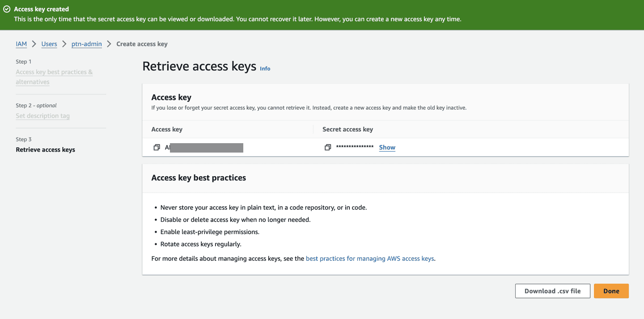Viewport: 644px width, 319px height.
Task: Copy the access key ID using its copy icon
Action: point(157,147)
